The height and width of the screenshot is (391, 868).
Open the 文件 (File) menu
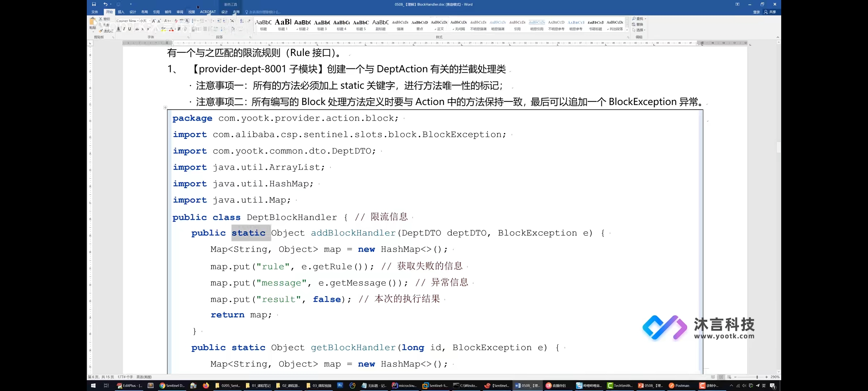coord(95,12)
